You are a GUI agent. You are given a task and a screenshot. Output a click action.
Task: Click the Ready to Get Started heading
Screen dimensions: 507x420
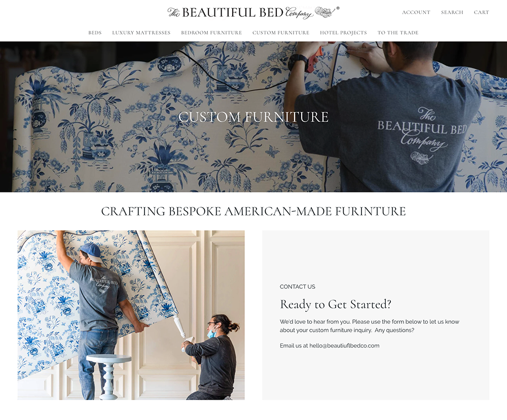[x=335, y=304]
